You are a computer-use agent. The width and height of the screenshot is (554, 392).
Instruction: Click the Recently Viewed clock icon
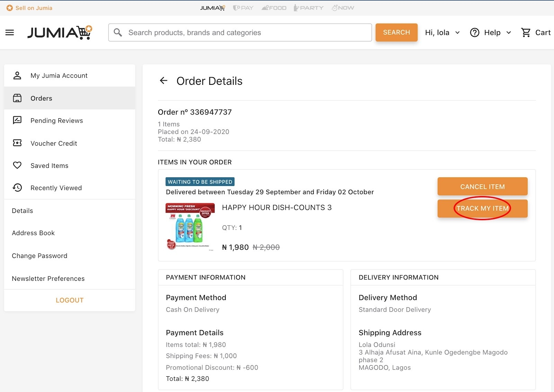click(x=17, y=187)
